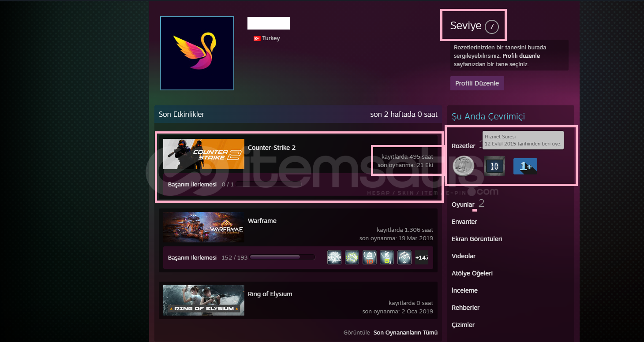Open the Counter-Strike 2 banner image

[x=204, y=154]
